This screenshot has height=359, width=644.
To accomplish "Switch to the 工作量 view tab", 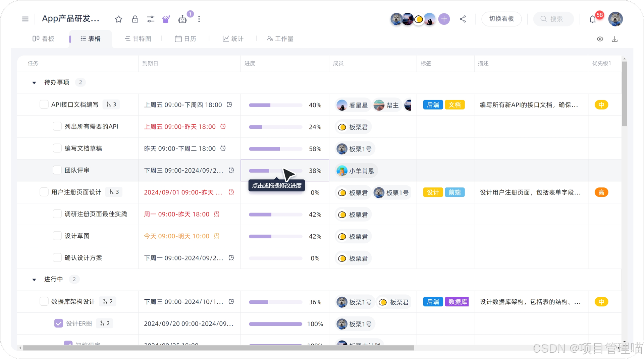I will pos(280,39).
